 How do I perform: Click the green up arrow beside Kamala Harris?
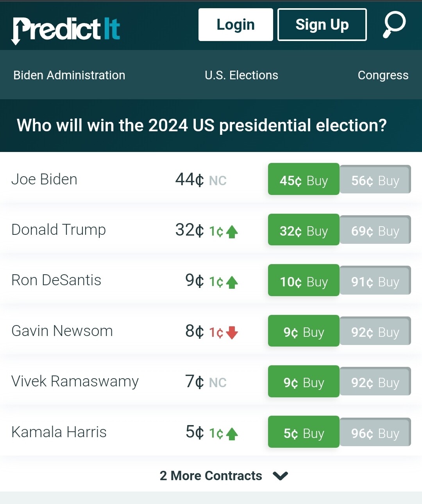[232, 434]
